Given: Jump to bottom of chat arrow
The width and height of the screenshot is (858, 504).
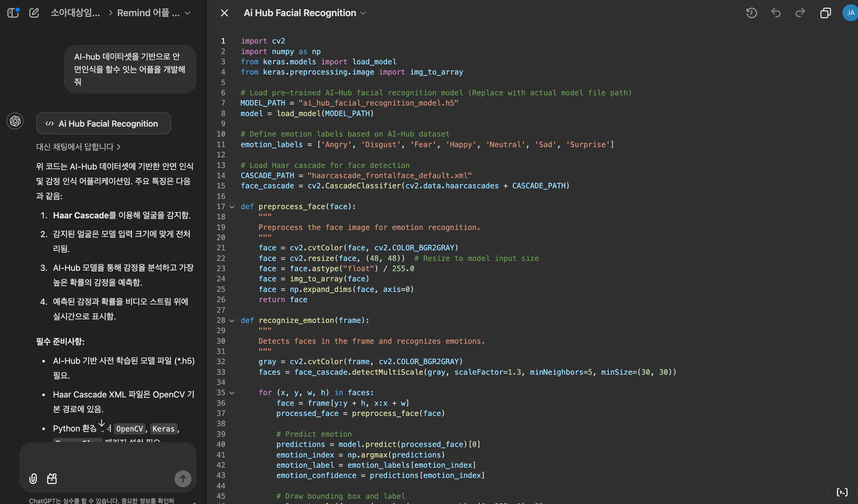Looking at the screenshot, I should click(101, 423).
